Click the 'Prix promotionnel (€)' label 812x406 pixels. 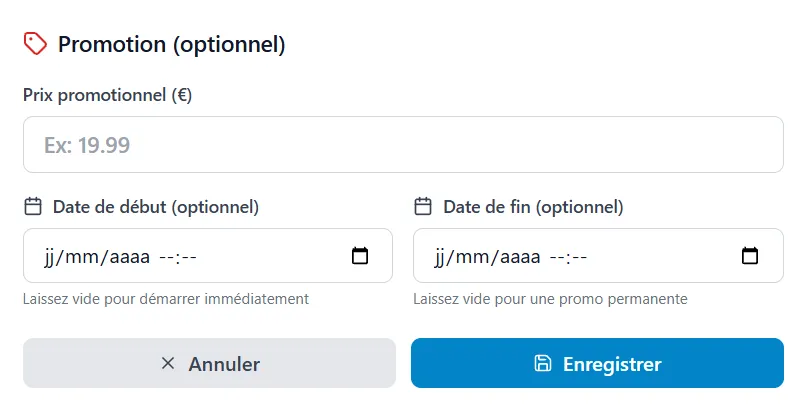click(107, 96)
